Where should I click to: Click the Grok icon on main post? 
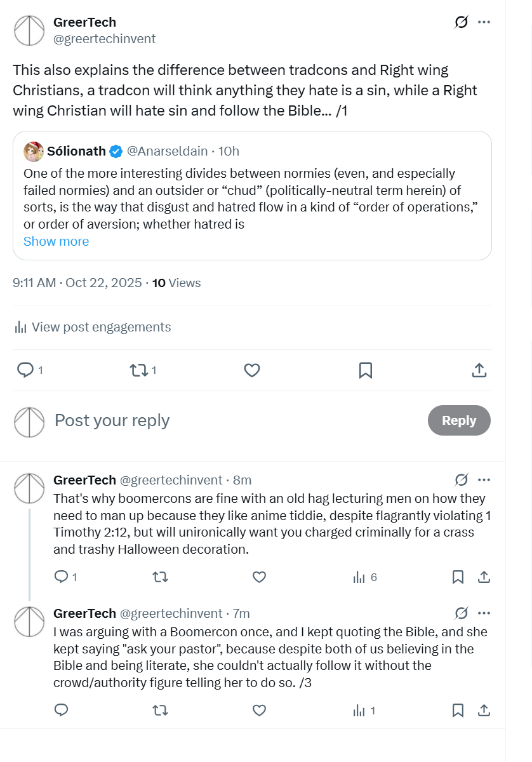(x=462, y=22)
